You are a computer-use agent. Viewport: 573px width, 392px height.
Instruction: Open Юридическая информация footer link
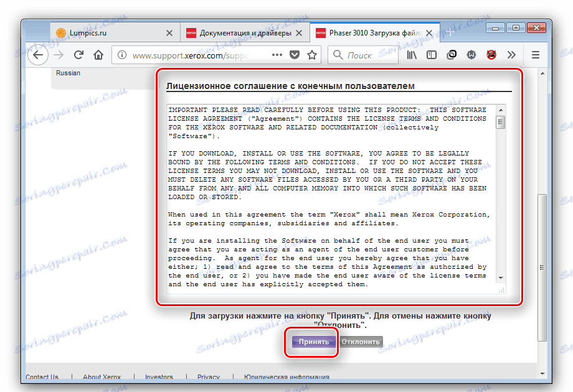(286, 376)
